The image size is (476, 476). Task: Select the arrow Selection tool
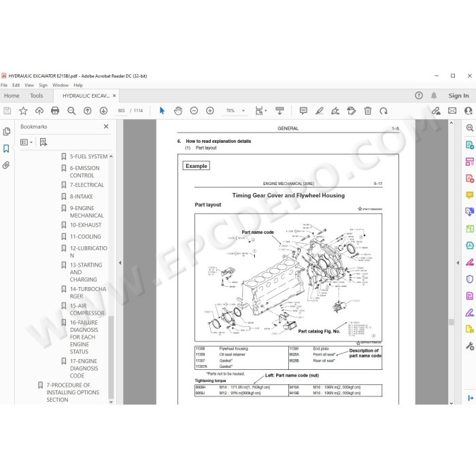pos(162,111)
